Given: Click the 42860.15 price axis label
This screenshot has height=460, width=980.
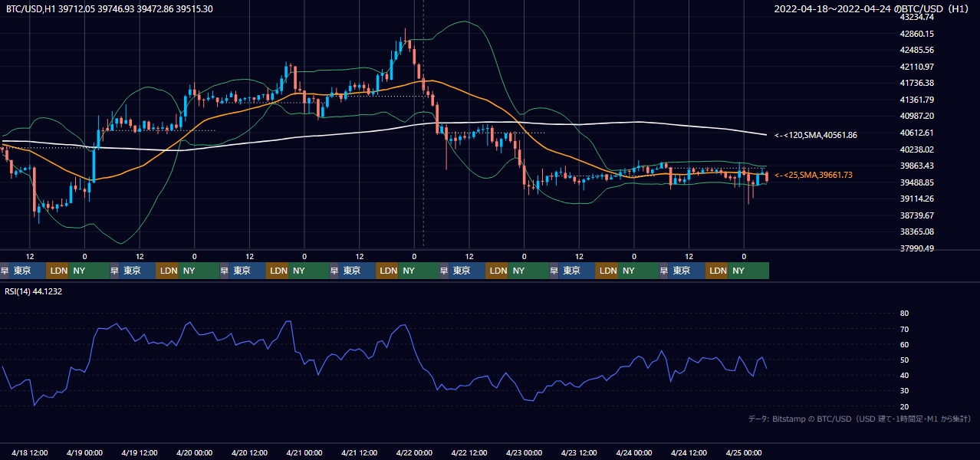Looking at the screenshot, I should coord(917,34).
